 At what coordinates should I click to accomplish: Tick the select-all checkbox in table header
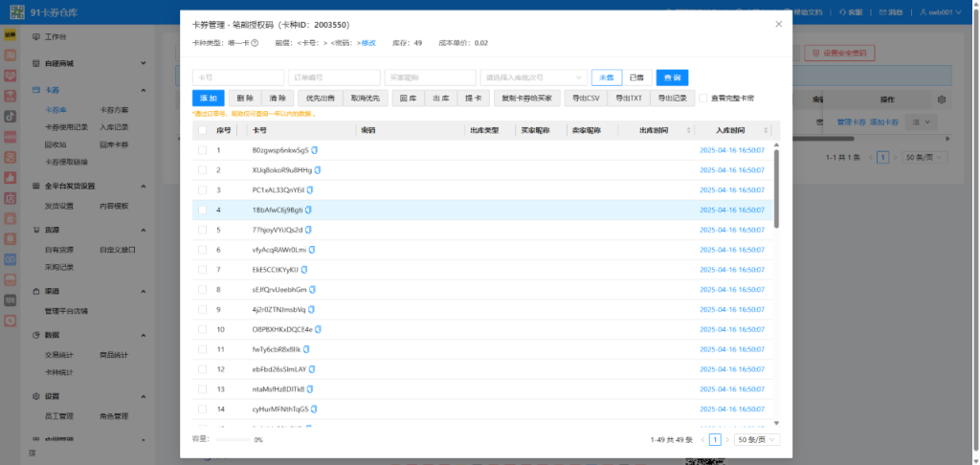[x=202, y=130]
